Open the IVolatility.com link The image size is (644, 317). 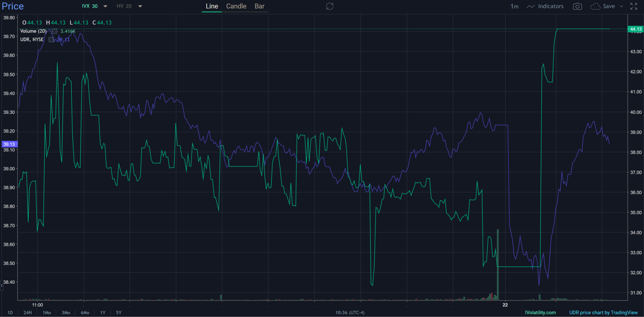point(540,312)
